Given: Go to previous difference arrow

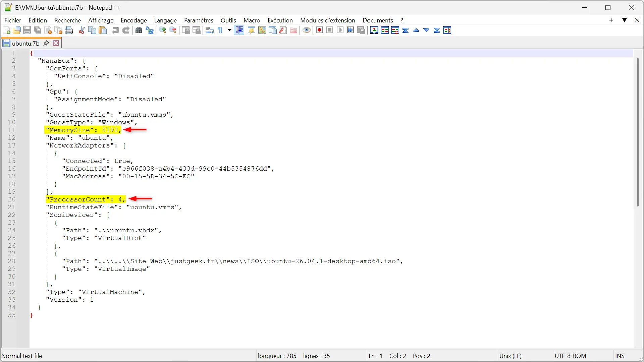Looking at the screenshot, I should click(416, 31).
